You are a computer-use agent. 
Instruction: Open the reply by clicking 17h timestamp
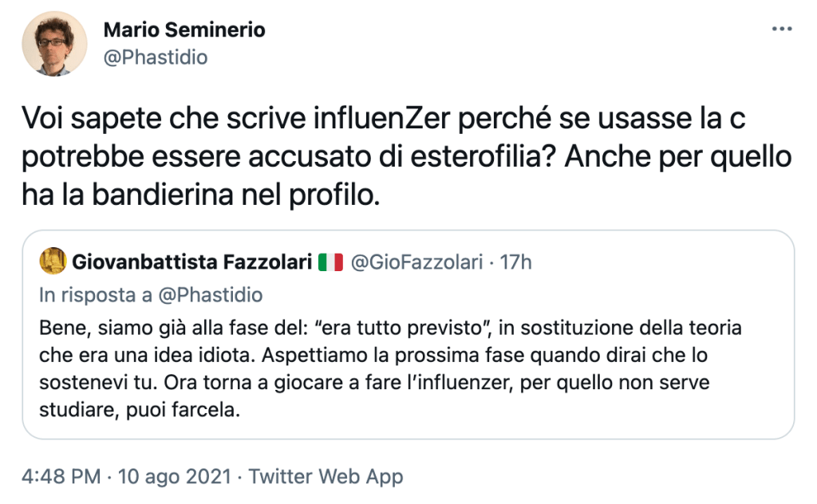tap(519, 259)
